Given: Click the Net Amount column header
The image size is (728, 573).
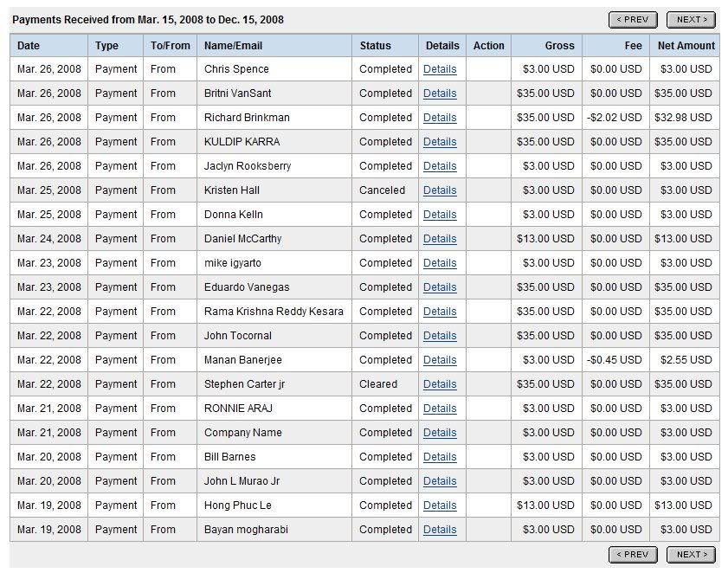Looking at the screenshot, I should click(686, 46).
